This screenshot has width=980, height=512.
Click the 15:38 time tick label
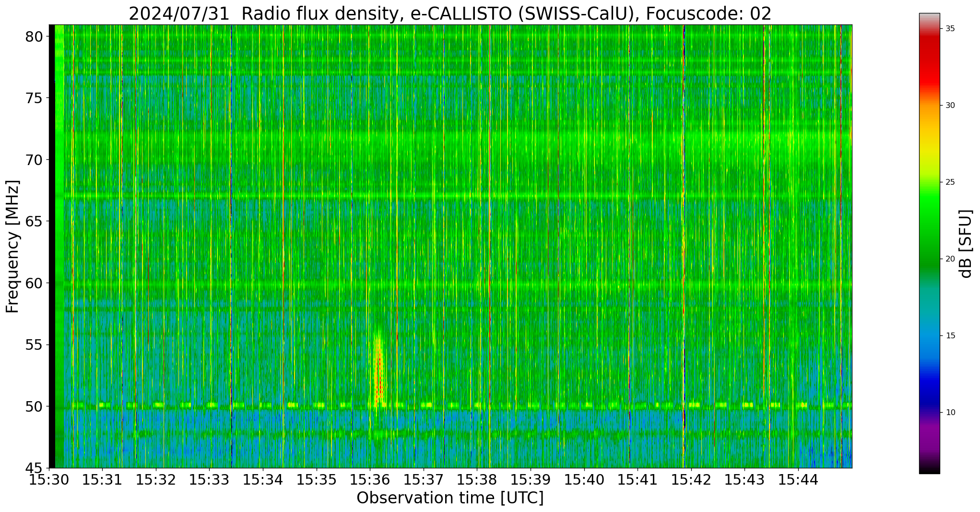(x=477, y=479)
